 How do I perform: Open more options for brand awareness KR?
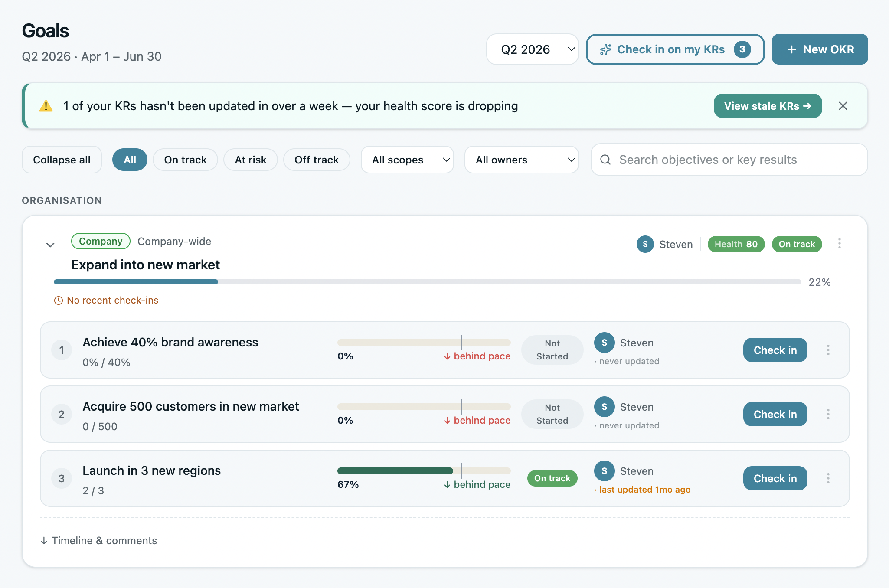tap(828, 350)
